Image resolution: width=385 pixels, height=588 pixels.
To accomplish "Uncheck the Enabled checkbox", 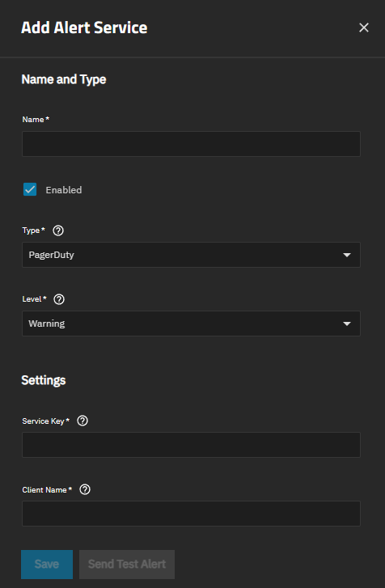I will [30, 189].
